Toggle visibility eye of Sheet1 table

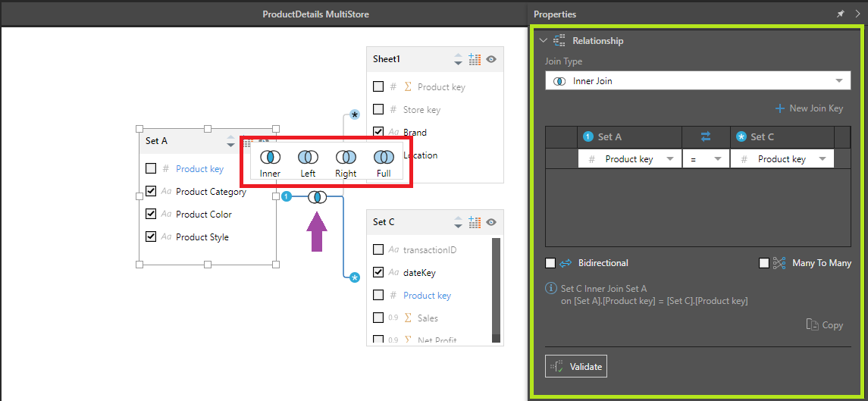tap(491, 60)
